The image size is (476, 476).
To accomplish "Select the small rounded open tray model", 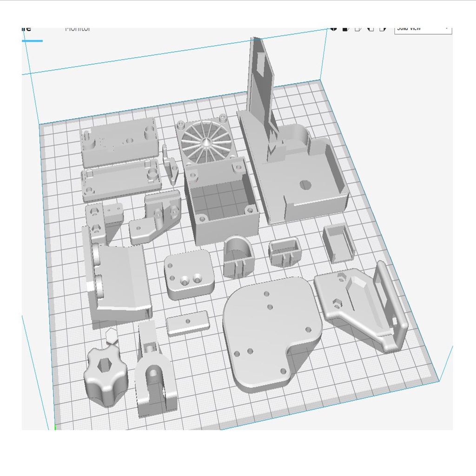I will (285, 252).
